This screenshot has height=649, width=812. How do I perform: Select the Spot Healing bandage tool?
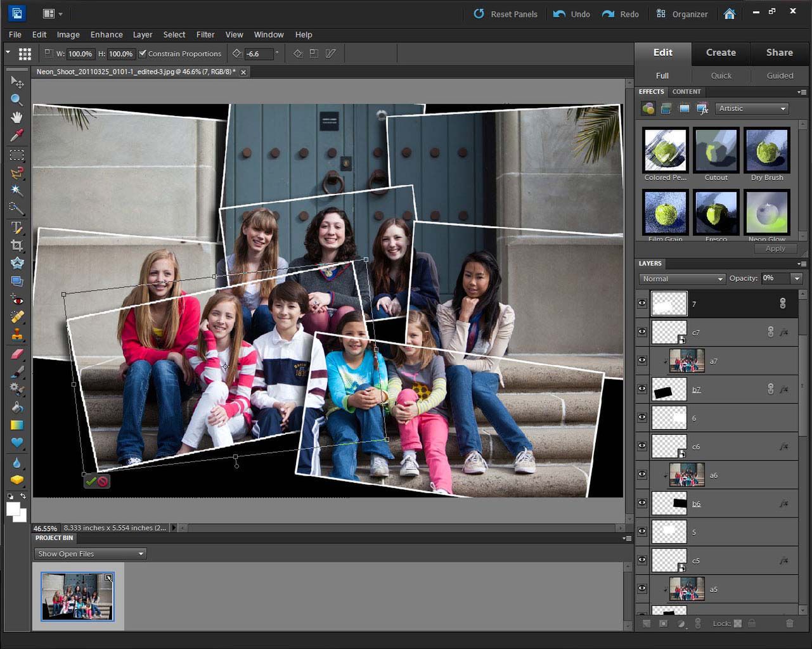point(17,318)
